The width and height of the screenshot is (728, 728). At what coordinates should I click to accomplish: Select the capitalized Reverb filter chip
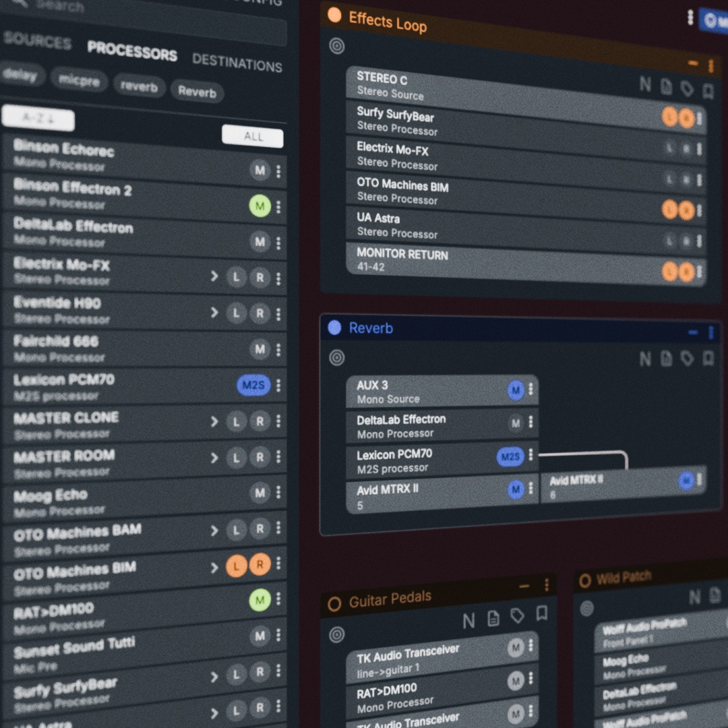(198, 92)
